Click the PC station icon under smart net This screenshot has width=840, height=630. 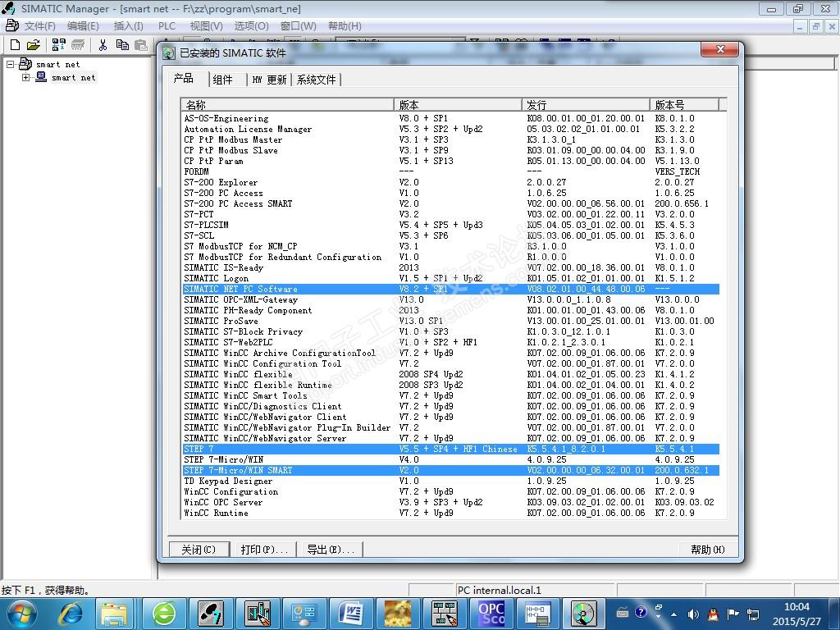[41, 77]
